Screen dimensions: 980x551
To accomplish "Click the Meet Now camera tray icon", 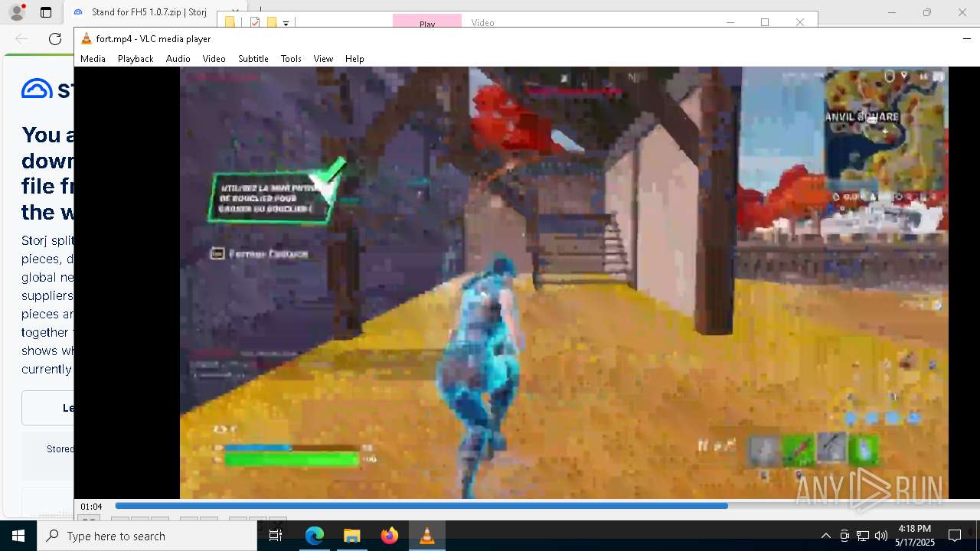I will pos(844,536).
